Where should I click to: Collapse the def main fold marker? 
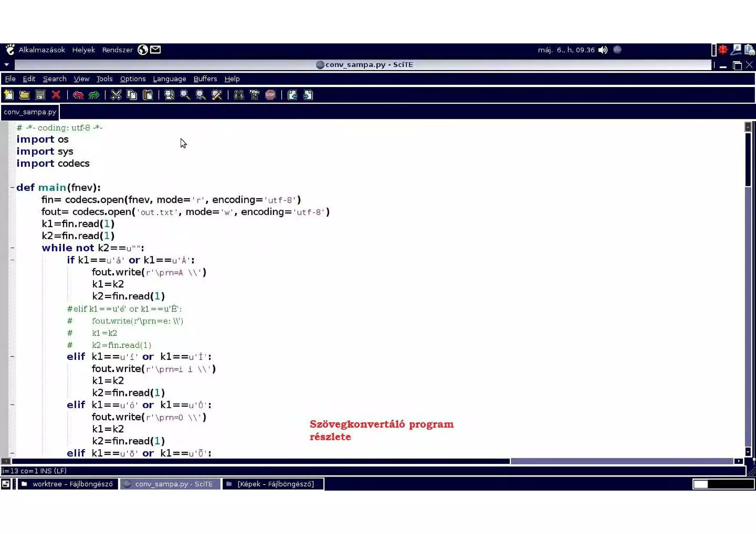tap(12, 187)
